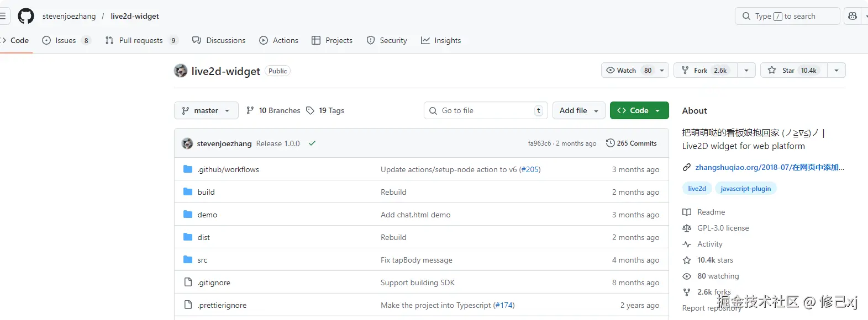Open the Readme book icon
Image resolution: width=868 pixels, height=320 pixels.
pyautogui.click(x=687, y=212)
